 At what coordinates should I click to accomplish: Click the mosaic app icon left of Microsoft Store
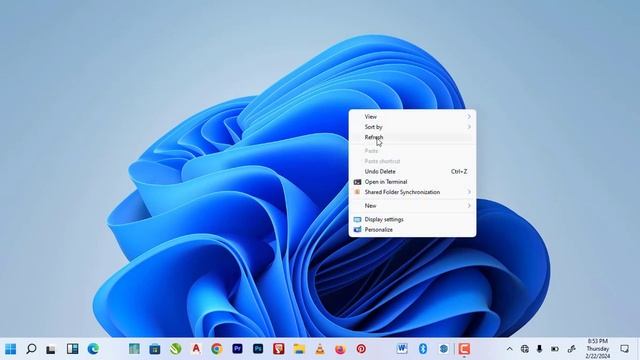click(x=134, y=349)
